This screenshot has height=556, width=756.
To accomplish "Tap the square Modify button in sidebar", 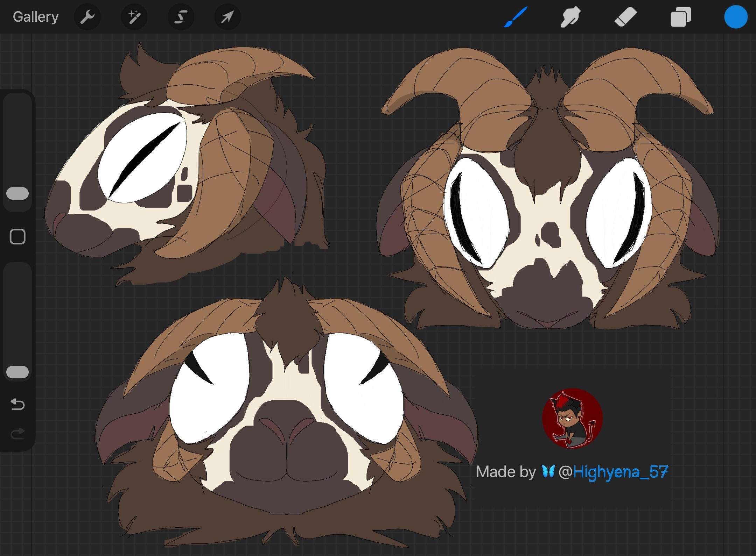I will (x=17, y=237).
